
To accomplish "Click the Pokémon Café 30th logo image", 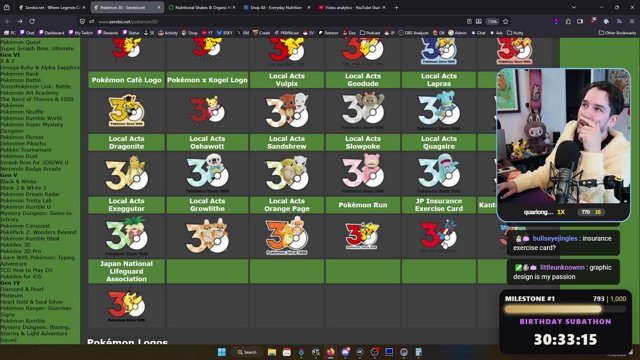I will pyautogui.click(x=127, y=110).
